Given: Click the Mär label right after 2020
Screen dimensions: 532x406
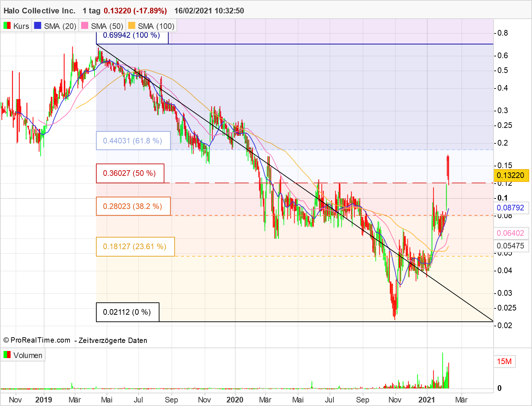Looking at the screenshot, I should pyautogui.click(x=265, y=400).
